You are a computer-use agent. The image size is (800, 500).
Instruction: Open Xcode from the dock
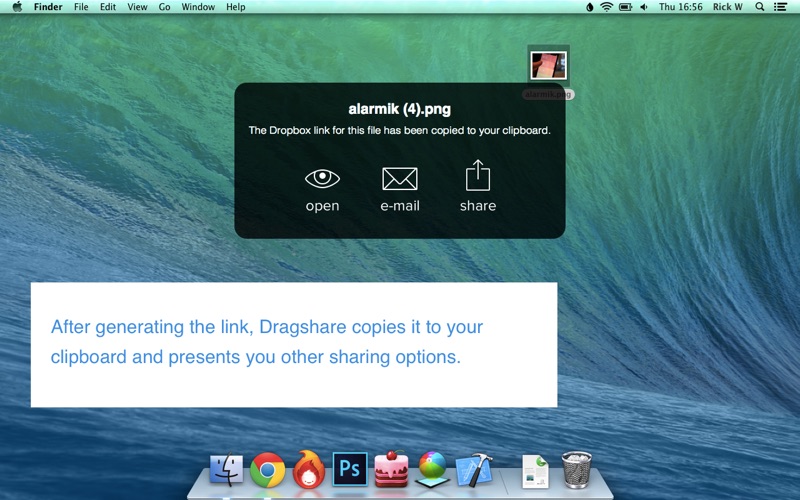tap(473, 469)
